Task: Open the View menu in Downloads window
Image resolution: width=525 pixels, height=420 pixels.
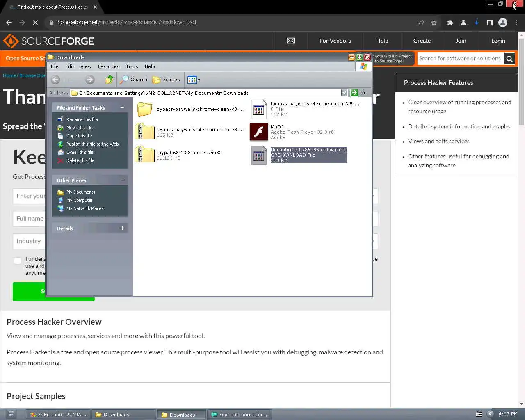Action: tap(86, 66)
